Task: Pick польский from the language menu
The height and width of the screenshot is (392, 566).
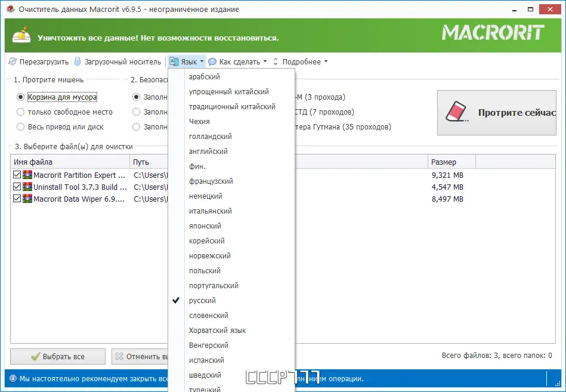Action: pyautogui.click(x=231, y=271)
